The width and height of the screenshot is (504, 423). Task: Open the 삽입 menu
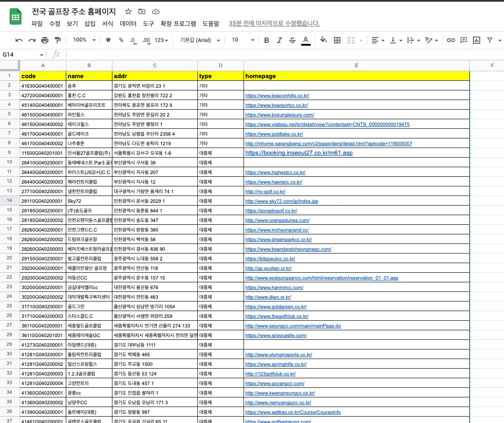pos(90,23)
